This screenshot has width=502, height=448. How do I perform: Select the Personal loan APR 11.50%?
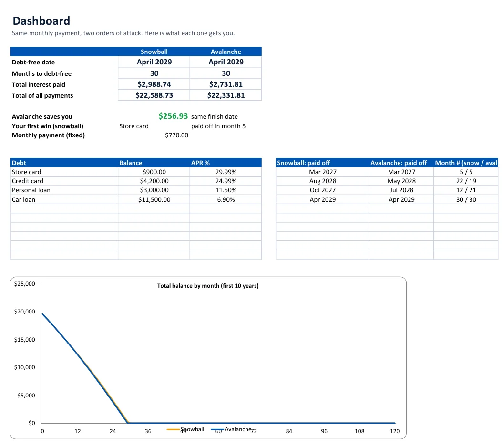(x=225, y=190)
